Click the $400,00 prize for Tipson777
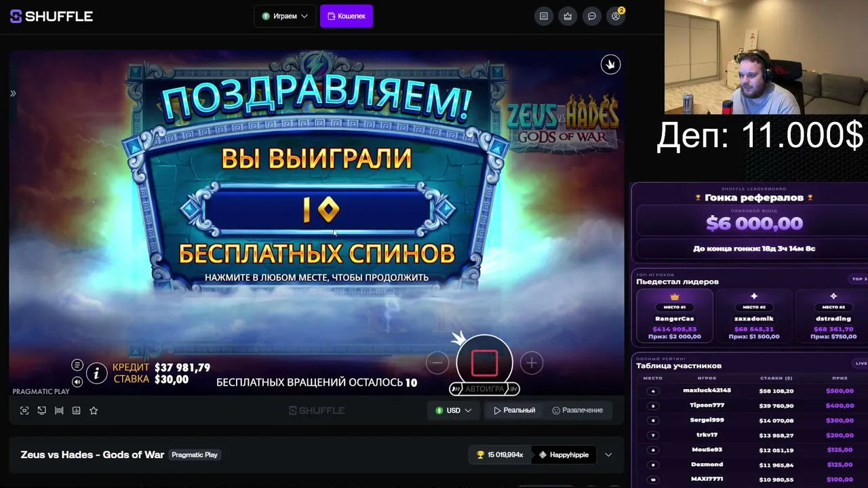The height and width of the screenshot is (488, 868). point(840,405)
